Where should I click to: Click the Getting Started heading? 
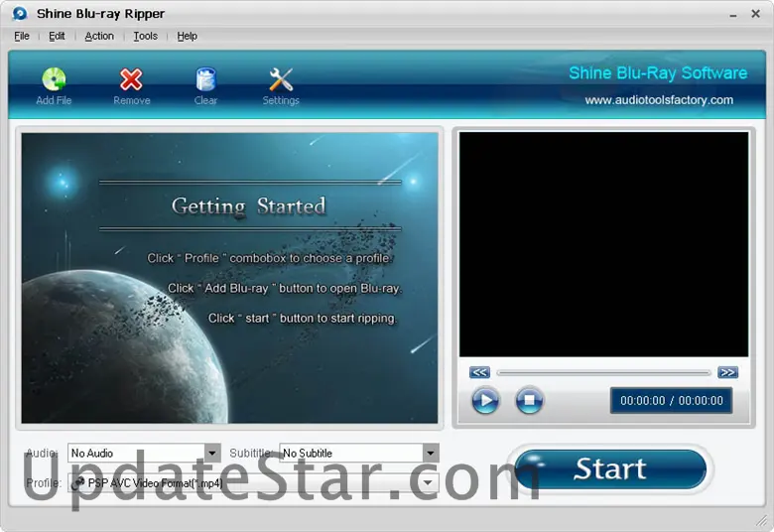coord(249,206)
